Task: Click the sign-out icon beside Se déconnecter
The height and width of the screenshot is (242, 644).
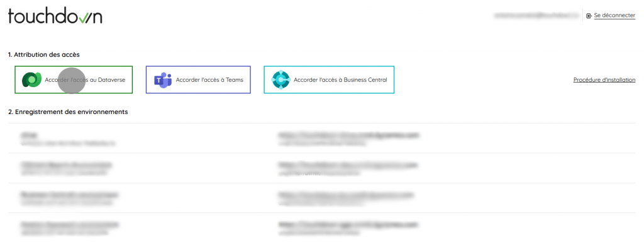Action: point(589,16)
